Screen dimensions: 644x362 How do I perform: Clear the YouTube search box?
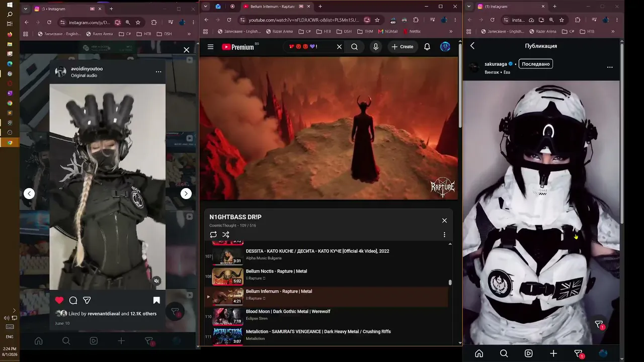pyautogui.click(x=339, y=47)
